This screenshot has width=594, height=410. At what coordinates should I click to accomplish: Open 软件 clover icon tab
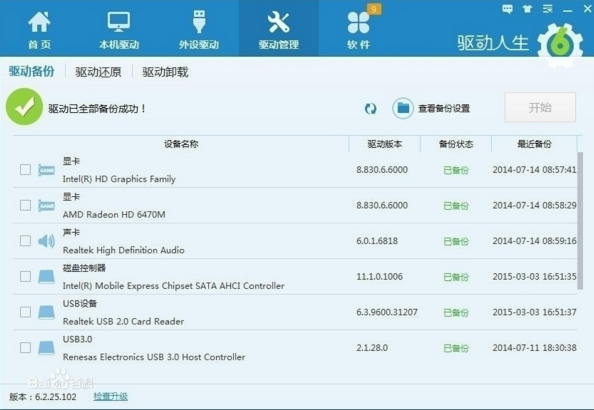tap(358, 23)
